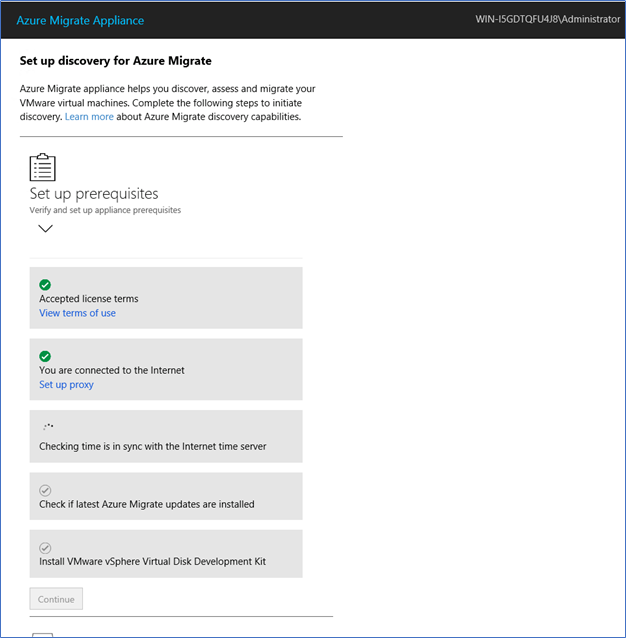Click the loading spinner for time sync check
This screenshot has height=638, width=626.
(x=48, y=426)
